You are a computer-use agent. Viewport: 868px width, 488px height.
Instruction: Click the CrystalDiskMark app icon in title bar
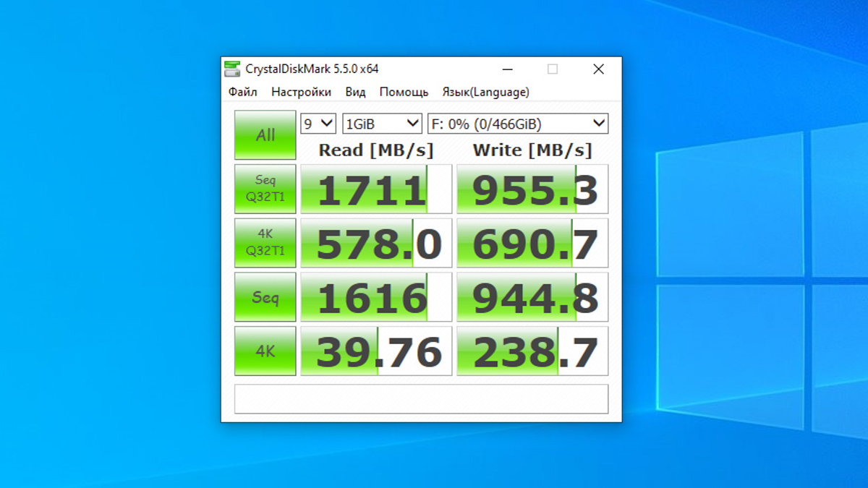coord(232,69)
